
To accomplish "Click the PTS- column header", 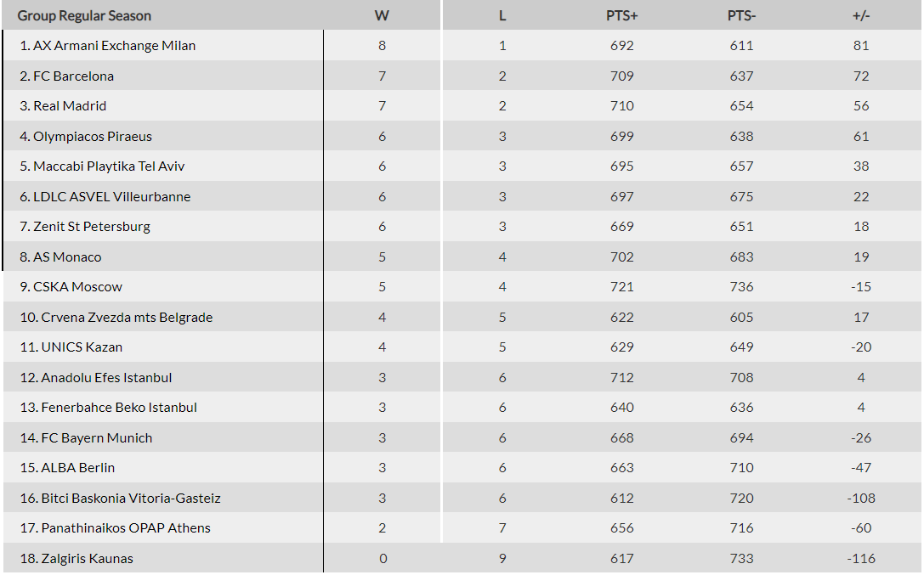I will click(x=741, y=16).
